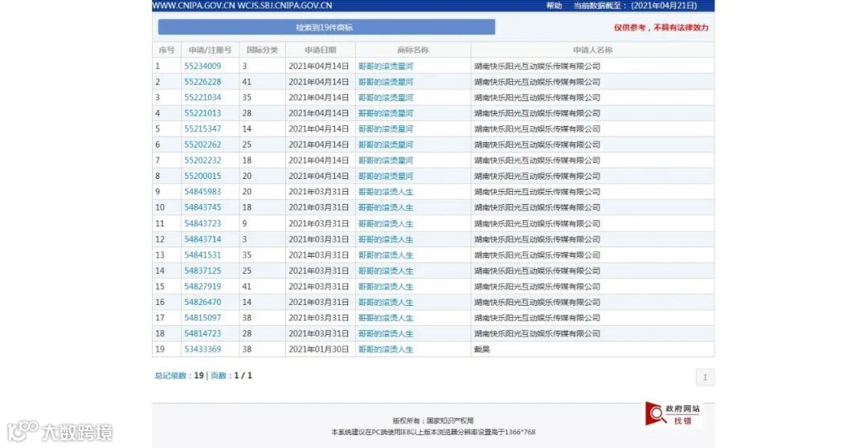Click the 仅供参考,不具有法律效力 red notice
This screenshot has height=448, width=868.
[x=661, y=27]
